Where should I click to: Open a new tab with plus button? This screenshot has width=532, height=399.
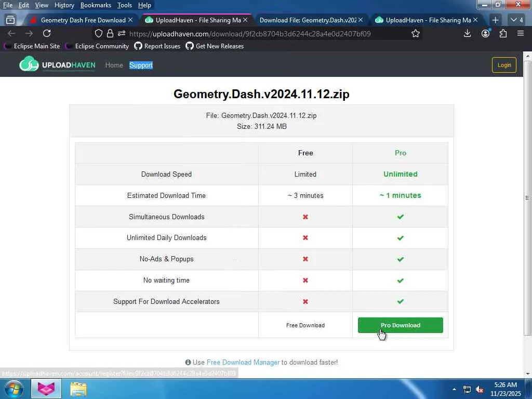(495, 20)
